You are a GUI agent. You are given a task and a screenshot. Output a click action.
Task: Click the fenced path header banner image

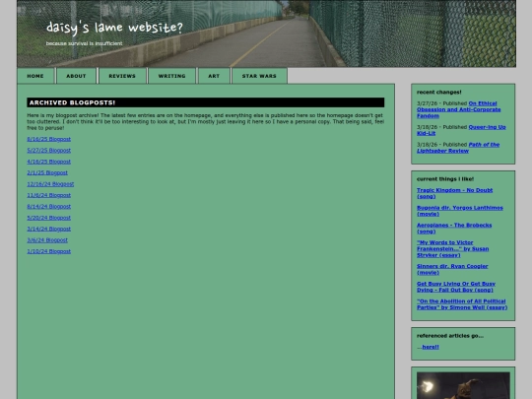click(x=266, y=33)
